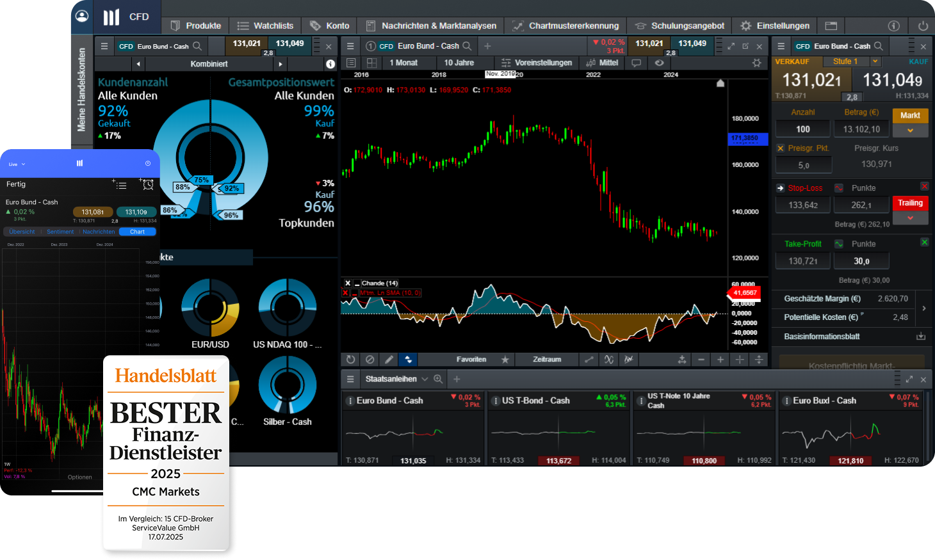Screen dimensions: 935x560
Task: Click the chart reset refresh icon
Action: click(350, 360)
